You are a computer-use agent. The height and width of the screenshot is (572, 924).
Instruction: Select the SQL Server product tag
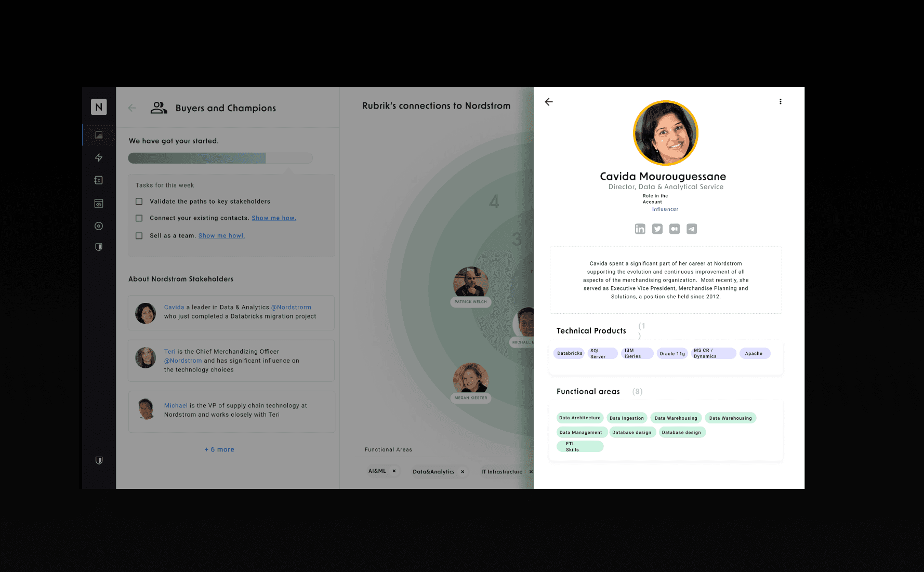(602, 353)
